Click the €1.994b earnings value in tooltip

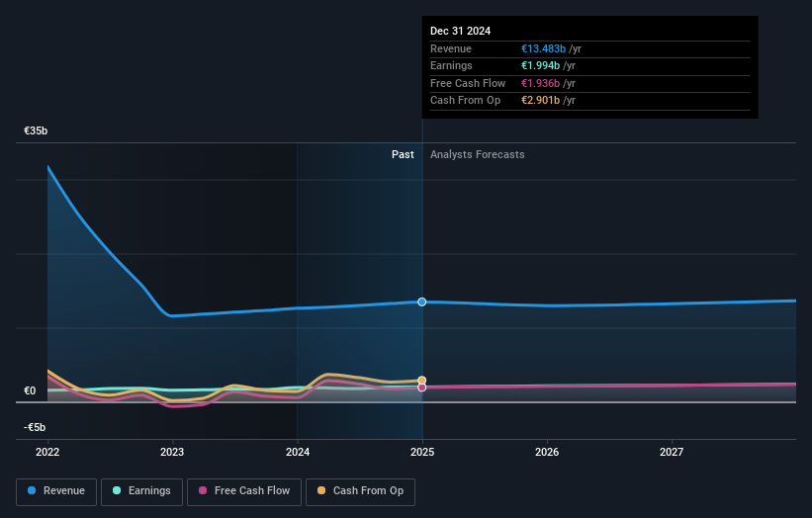point(540,65)
